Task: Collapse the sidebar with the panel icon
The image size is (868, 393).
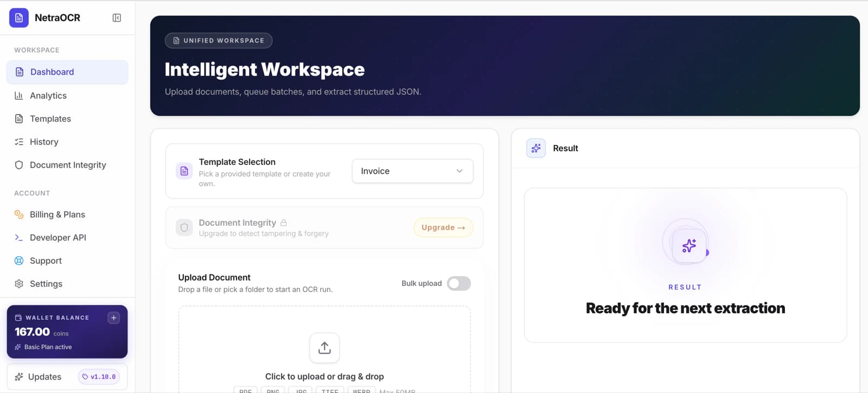Action: tap(117, 18)
